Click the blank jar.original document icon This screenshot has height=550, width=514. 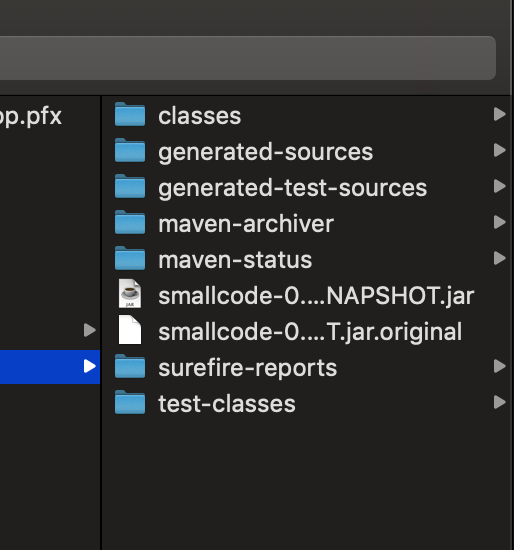[130, 330]
